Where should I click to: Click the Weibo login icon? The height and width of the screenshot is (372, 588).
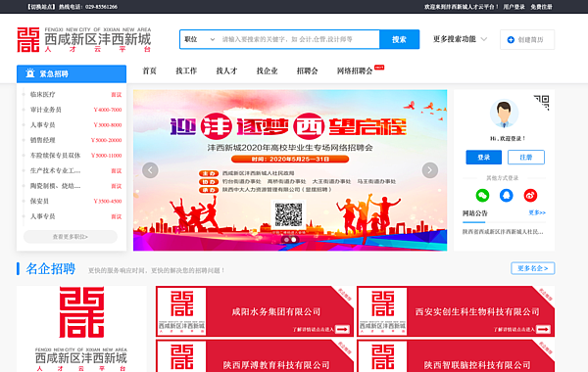point(530,195)
